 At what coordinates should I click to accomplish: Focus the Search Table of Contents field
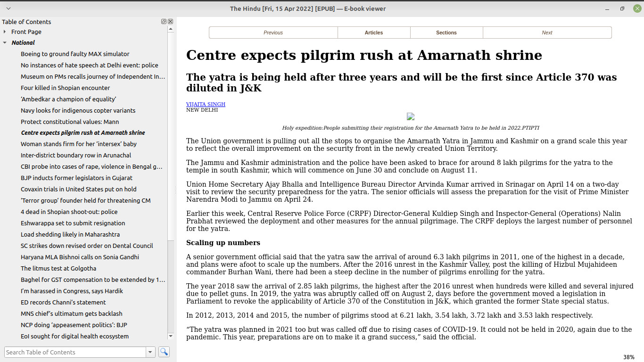pos(75,352)
